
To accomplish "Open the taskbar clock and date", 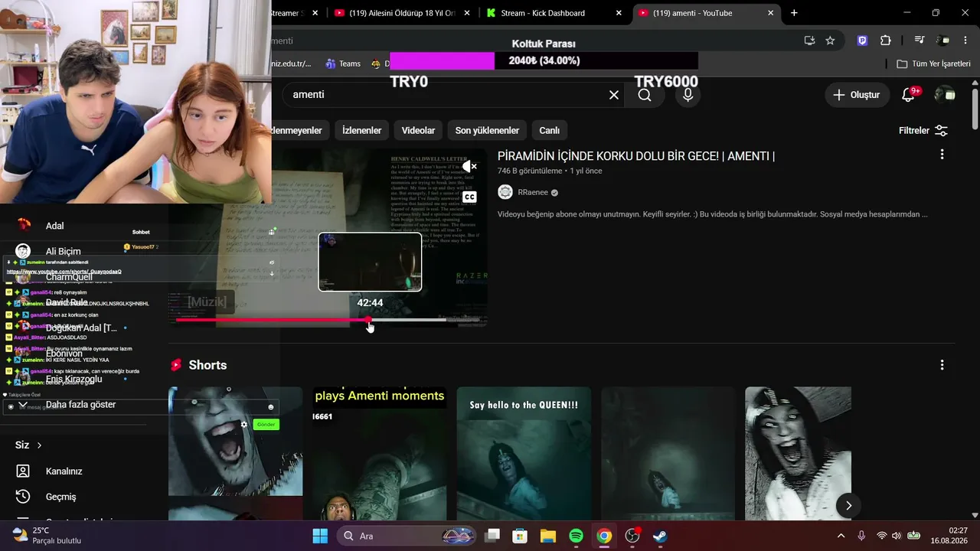I will 949,536.
